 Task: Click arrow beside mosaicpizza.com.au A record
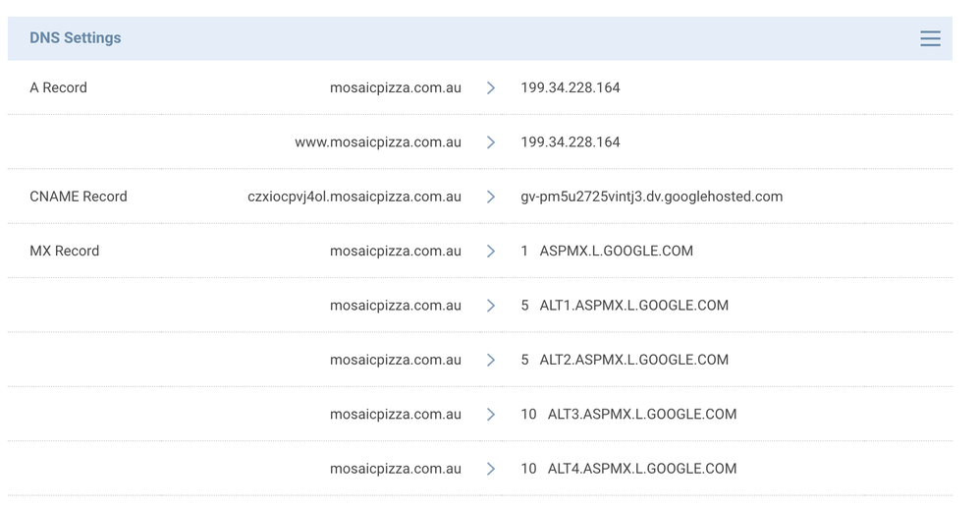pyautogui.click(x=491, y=88)
